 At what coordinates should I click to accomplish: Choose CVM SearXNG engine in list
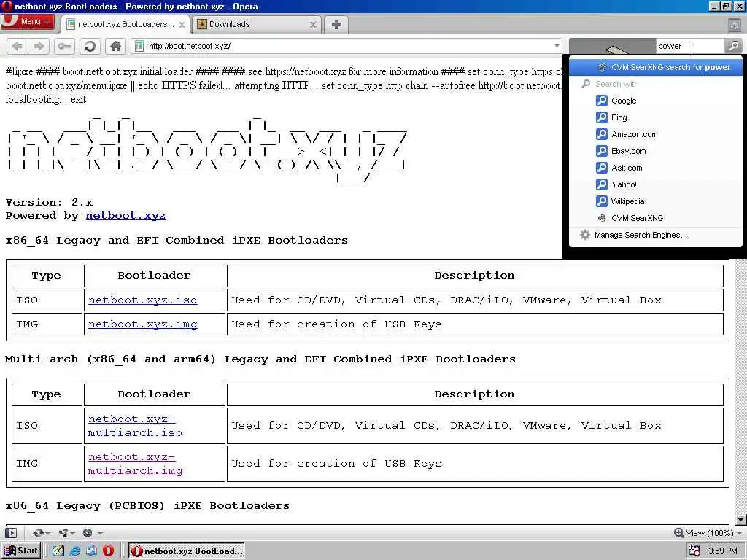tap(656, 218)
